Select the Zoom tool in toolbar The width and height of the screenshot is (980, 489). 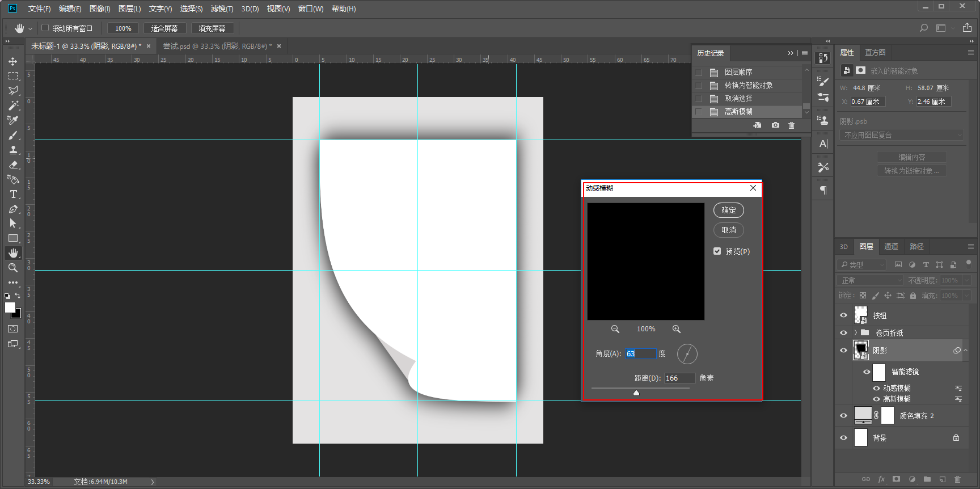pyautogui.click(x=13, y=268)
